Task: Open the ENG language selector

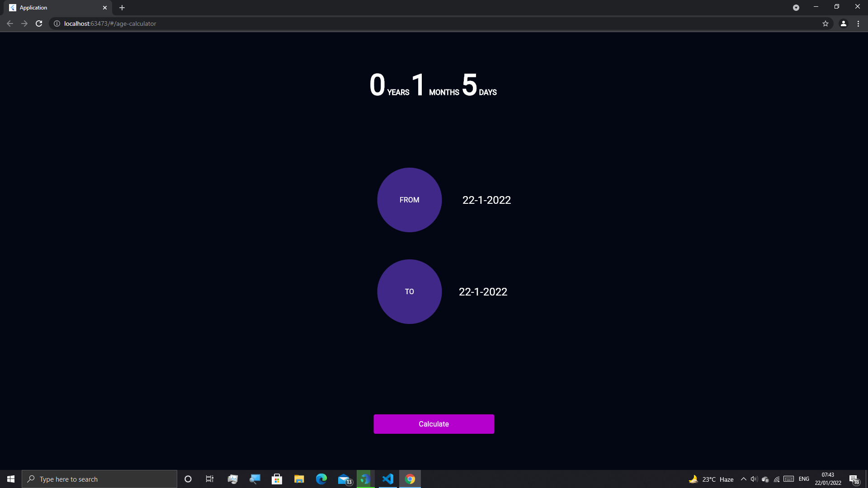Action: coord(804,479)
